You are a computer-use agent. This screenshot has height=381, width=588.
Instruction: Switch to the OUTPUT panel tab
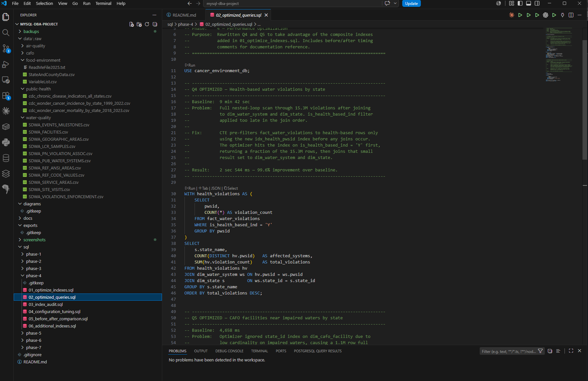[201, 351]
